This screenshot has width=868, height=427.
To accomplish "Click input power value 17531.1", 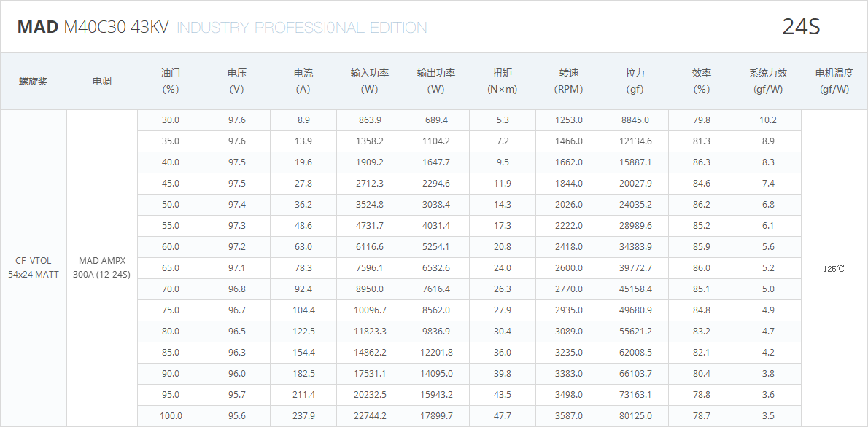I will pos(370,373).
